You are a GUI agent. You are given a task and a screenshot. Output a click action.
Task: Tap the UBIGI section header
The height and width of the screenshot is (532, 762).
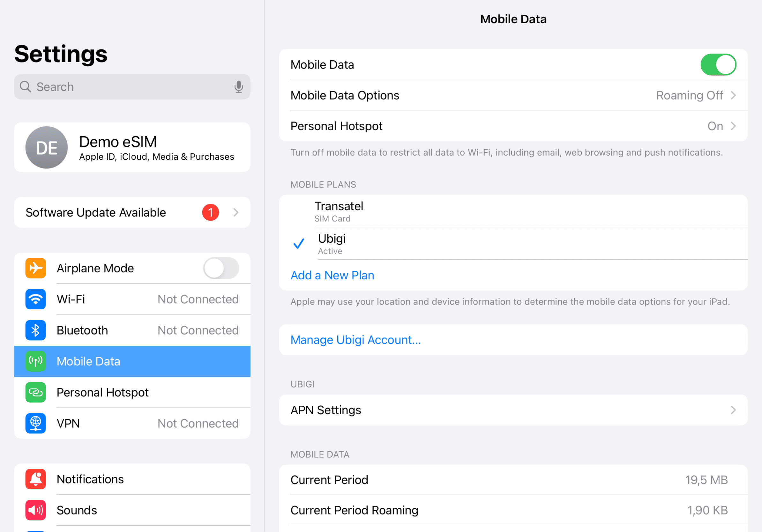tap(303, 384)
